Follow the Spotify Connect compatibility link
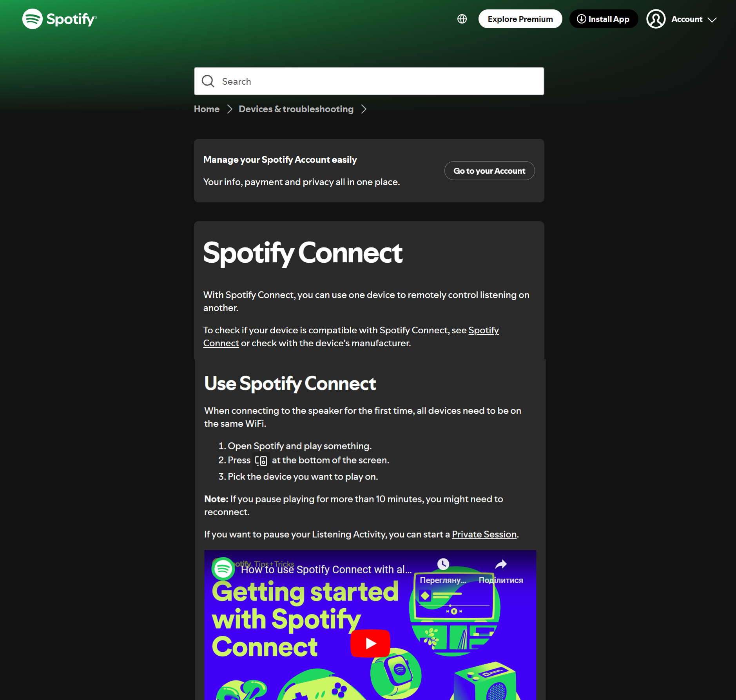Image resolution: width=736 pixels, height=700 pixels. pyautogui.click(x=483, y=330)
